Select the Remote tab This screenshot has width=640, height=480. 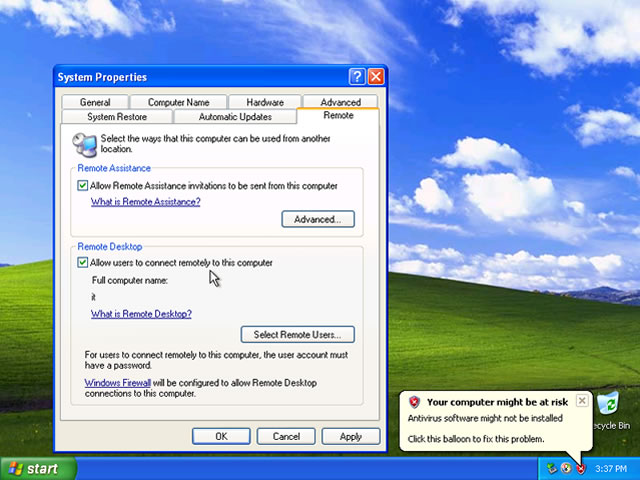[x=338, y=116]
